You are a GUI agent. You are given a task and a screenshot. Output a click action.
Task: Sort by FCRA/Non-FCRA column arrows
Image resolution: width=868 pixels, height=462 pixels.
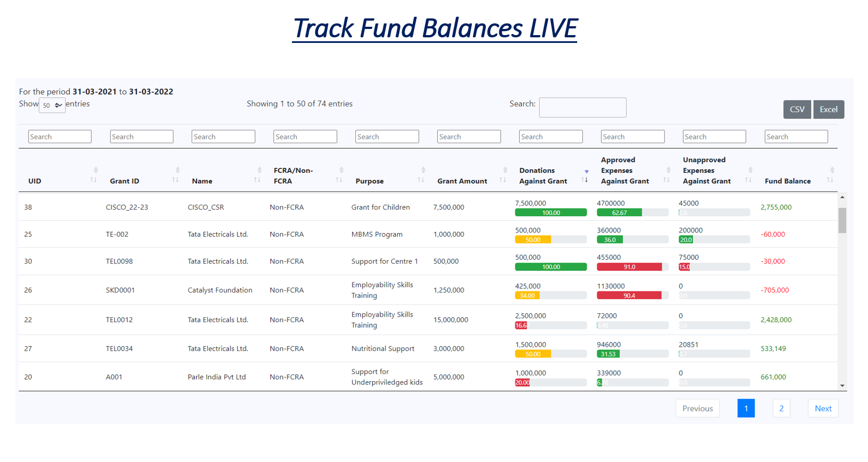tap(340, 175)
